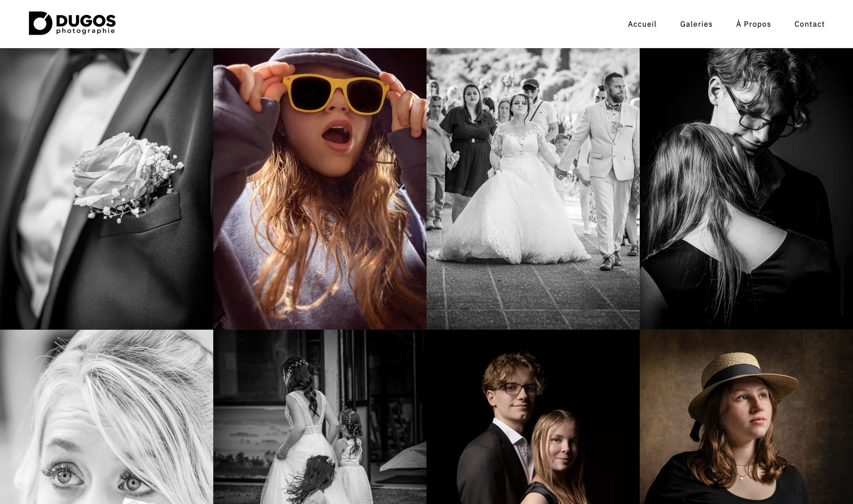The image size is (853, 504).
Task: Open the boutonniere rose suit photo
Action: (106, 188)
